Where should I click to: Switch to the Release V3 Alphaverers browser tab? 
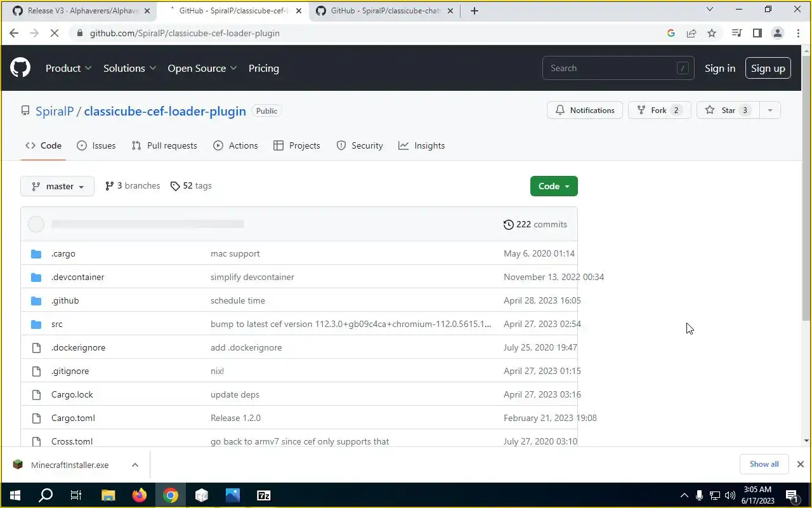pyautogui.click(x=82, y=11)
